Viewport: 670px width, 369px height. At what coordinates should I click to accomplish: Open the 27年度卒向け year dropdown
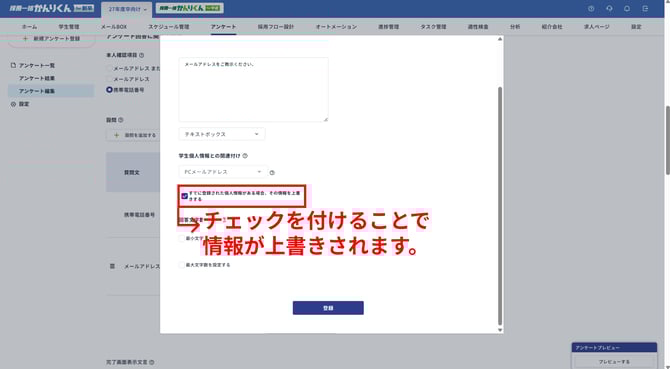(127, 9)
